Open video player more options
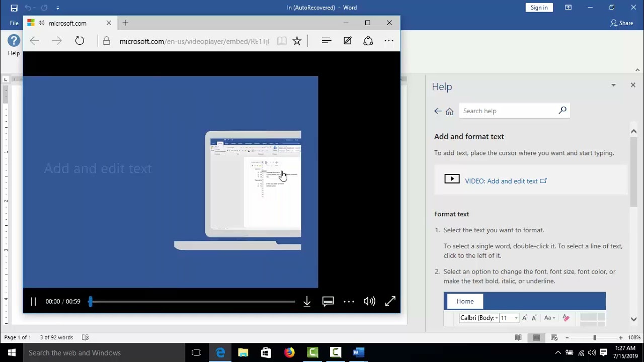Viewport: 644px width, 362px height. coord(349,302)
